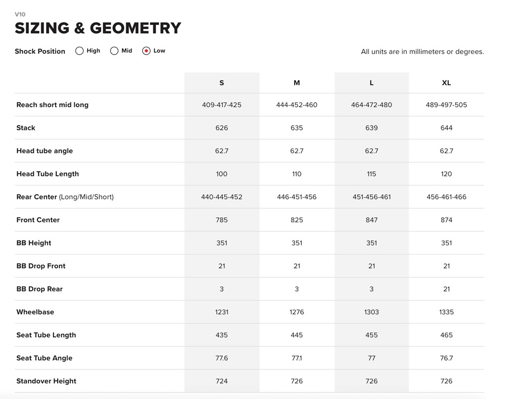Click the Wheelbase row label
This screenshot has width=532, height=399.
point(35,312)
